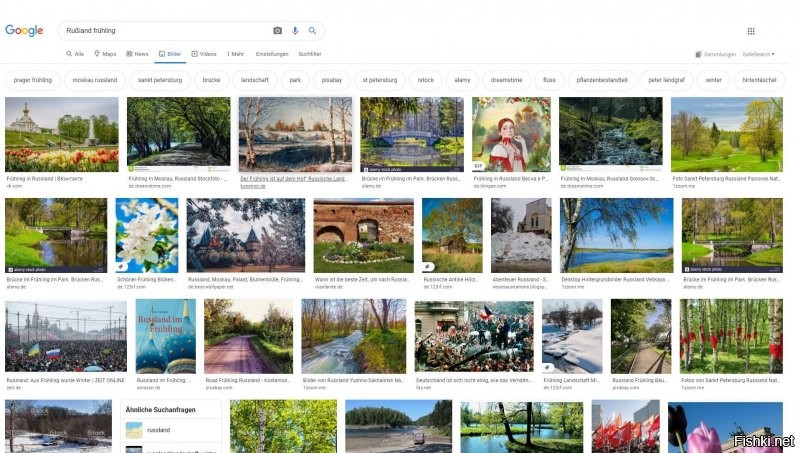Expand the SafeSearch dropdown

(x=759, y=54)
